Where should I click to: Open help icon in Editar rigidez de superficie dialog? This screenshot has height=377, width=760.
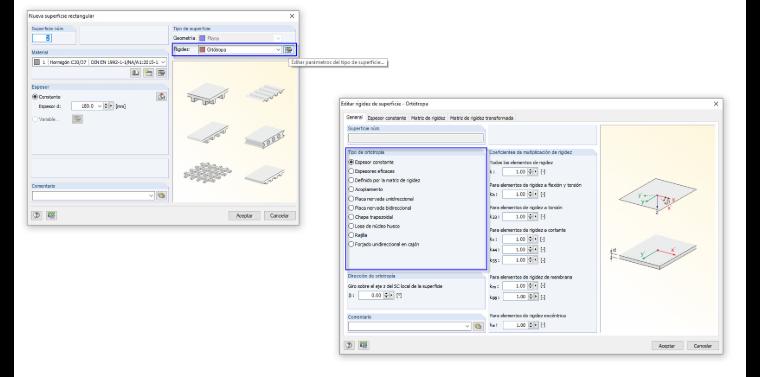349,345
